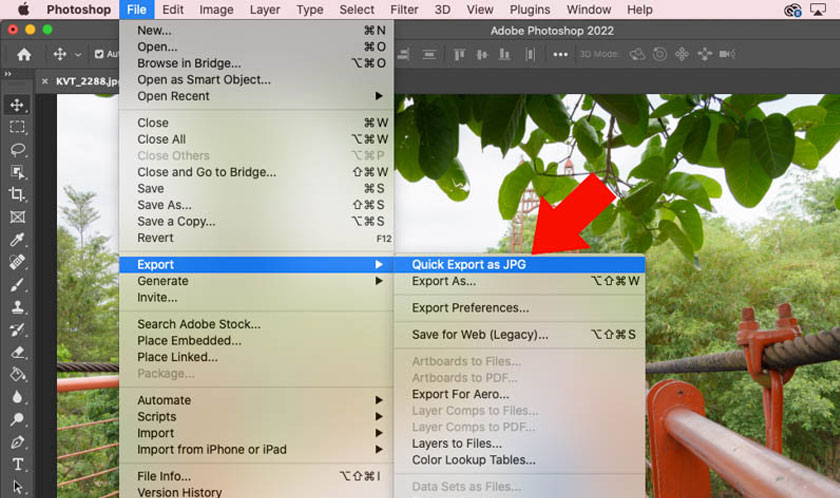The width and height of the screenshot is (840, 498).
Task: Select the Lasso tool
Action: tap(18, 150)
